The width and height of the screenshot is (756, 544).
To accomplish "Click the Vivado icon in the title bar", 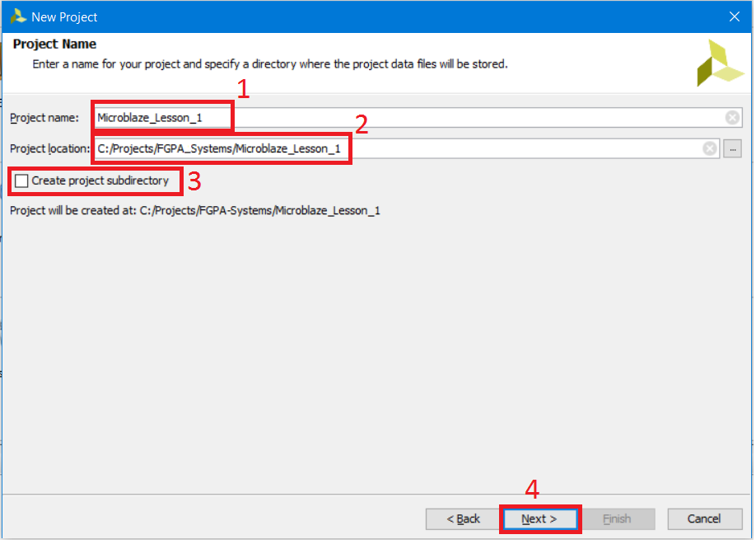I will point(17,16).
